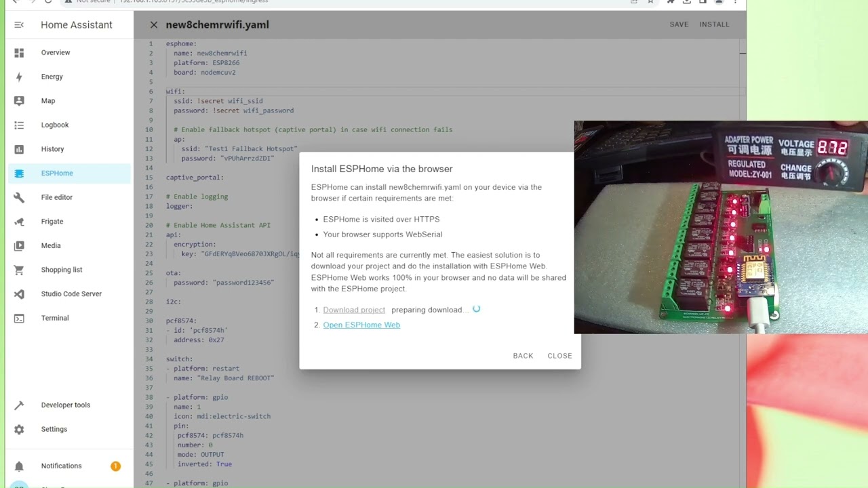Viewport: 868px width, 488px height.
Task: Click the 'captive_portal:' YAML line
Action: [x=195, y=178]
